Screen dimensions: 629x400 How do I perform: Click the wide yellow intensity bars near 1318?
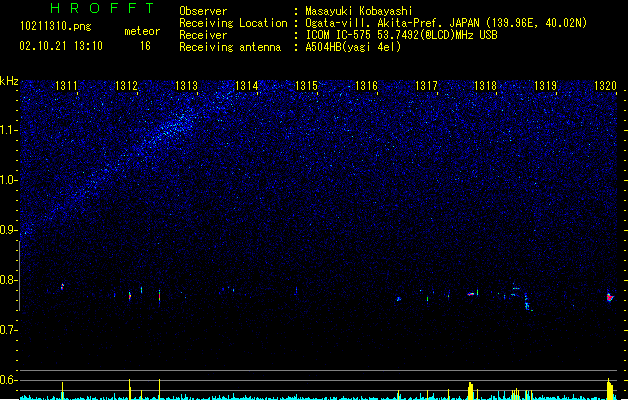[x=471, y=391]
